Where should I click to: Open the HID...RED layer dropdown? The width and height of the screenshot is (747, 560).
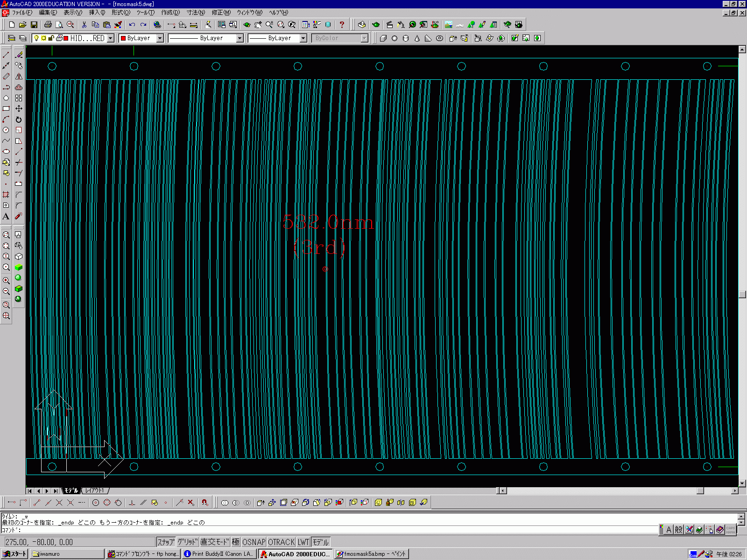111,38
